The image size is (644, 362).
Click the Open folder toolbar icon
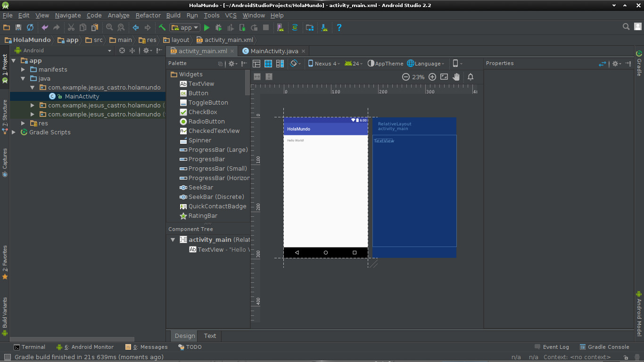point(7,28)
